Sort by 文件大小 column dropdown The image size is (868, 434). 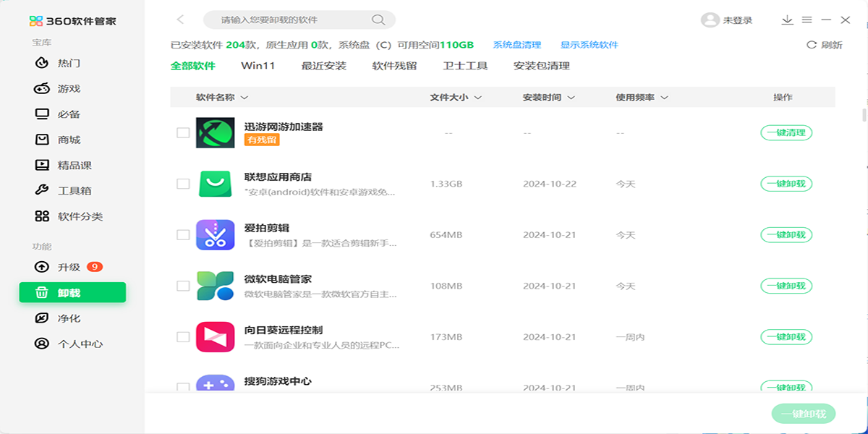[x=478, y=98]
